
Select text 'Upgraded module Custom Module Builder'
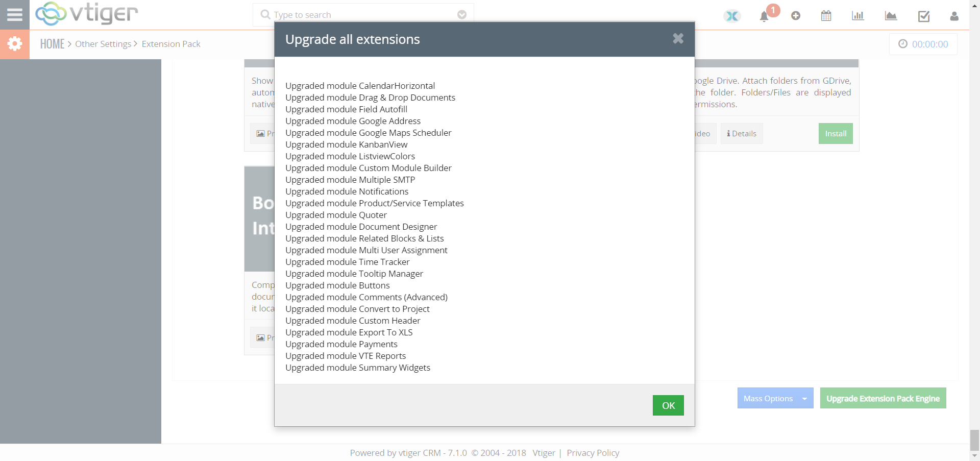(x=368, y=168)
